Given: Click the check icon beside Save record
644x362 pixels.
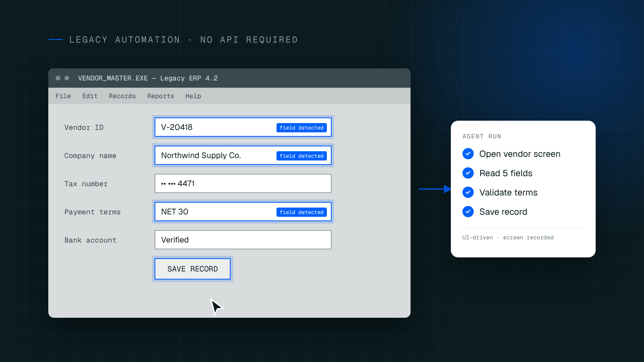Looking at the screenshot, I should [x=468, y=212].
